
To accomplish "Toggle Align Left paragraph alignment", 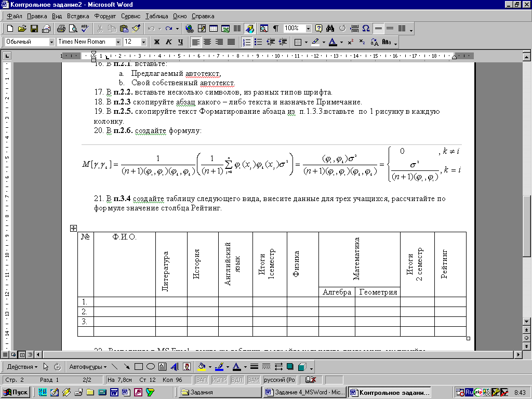I will [x=195, y=42].
